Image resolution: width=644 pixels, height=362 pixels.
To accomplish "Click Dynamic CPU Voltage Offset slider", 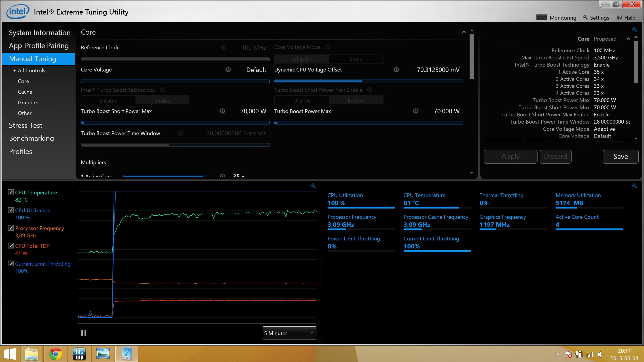I will click(x=369, y=81).
